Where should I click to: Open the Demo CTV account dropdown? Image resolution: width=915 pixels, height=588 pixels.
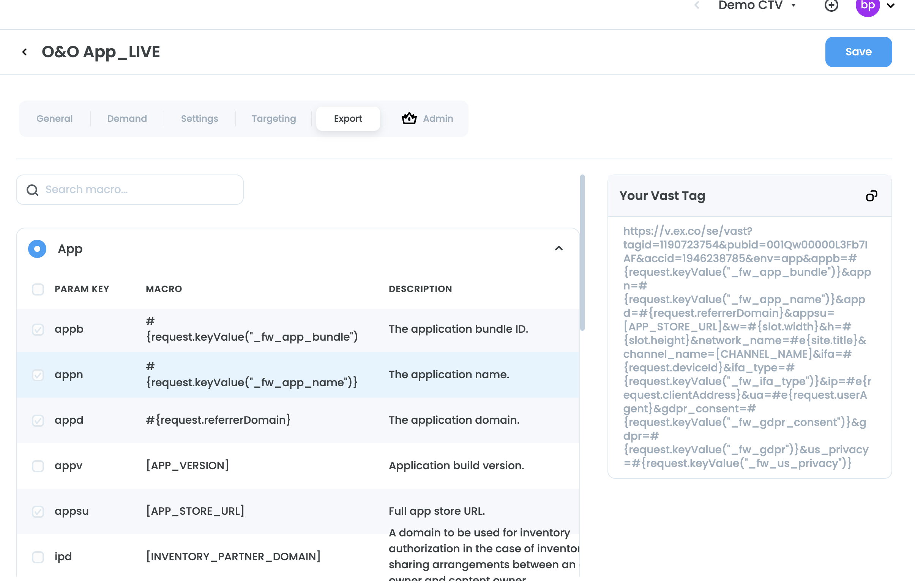[756, 5]
